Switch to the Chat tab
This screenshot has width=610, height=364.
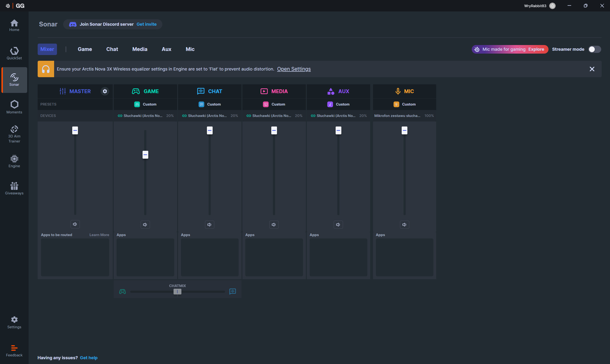pos(112,49)
